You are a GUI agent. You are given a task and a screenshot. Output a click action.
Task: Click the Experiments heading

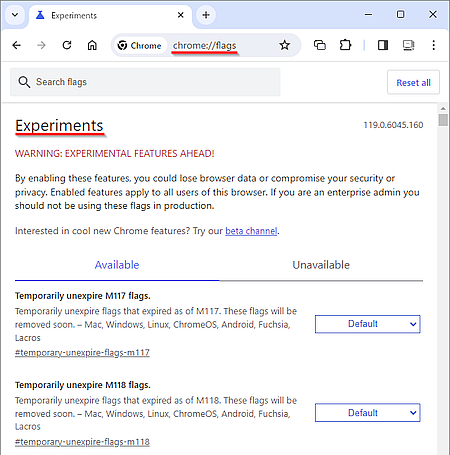59,126
